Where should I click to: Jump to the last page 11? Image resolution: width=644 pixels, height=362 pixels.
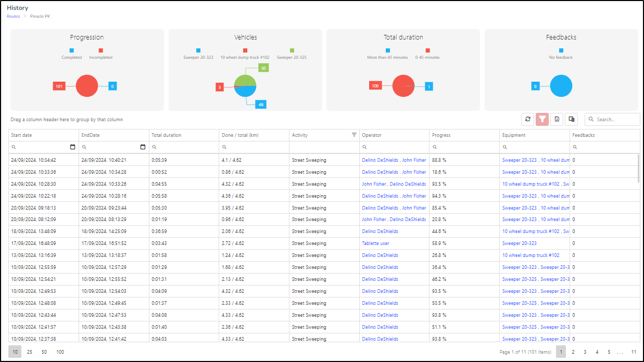click(x=634, y=352)
